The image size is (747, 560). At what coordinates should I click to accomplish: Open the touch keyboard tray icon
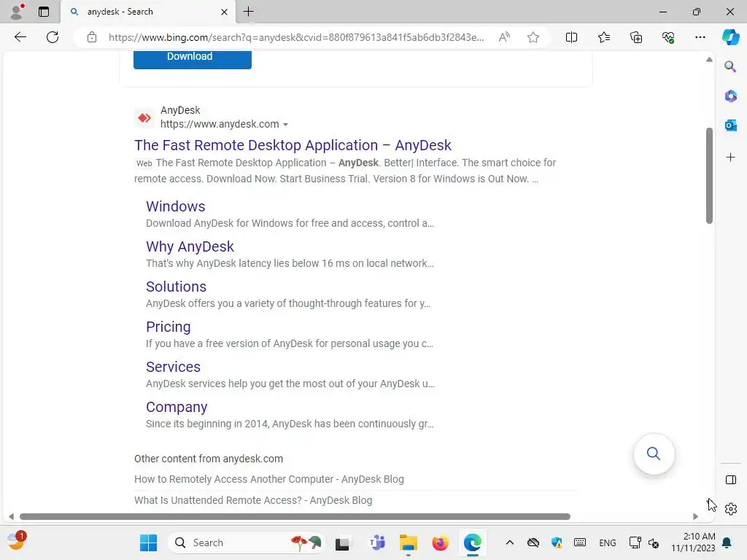[x=580, y=542]
